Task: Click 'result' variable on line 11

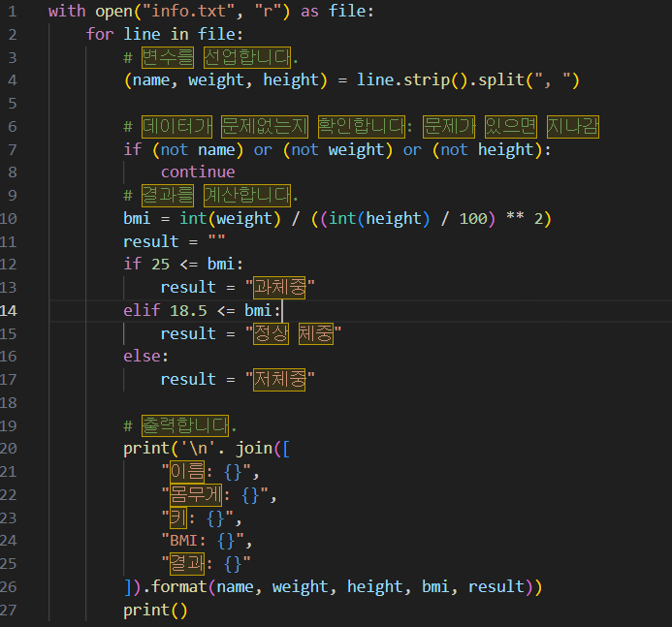Action: coord(151,241)
